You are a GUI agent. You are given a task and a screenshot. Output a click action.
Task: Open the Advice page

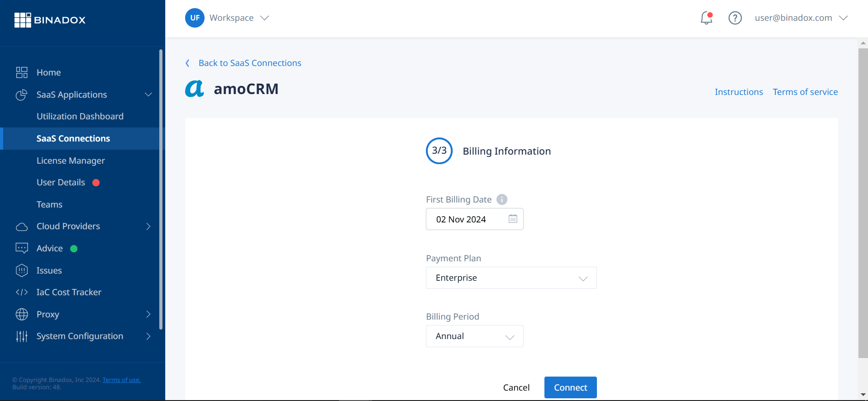pyautogui.click(x=50, y=248)
